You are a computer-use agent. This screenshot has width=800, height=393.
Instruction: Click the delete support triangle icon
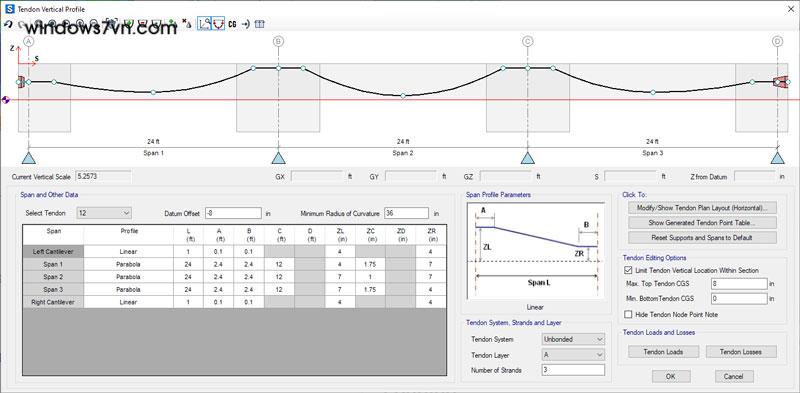coord(187,24)
